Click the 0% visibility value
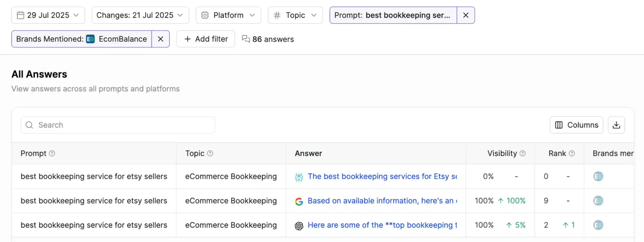The height and width of the screenshot is (242, 644). click(488, 176)
